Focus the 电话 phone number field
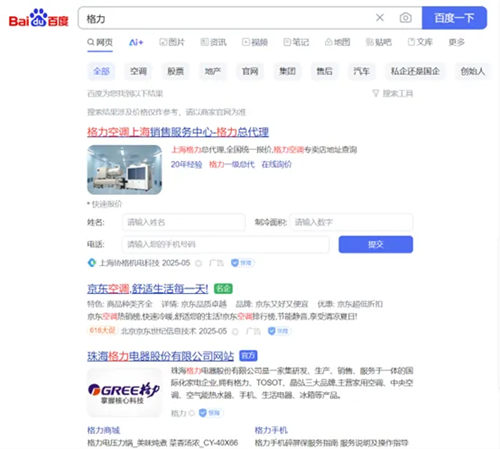500x449 pixels. [x=226, y=244]
